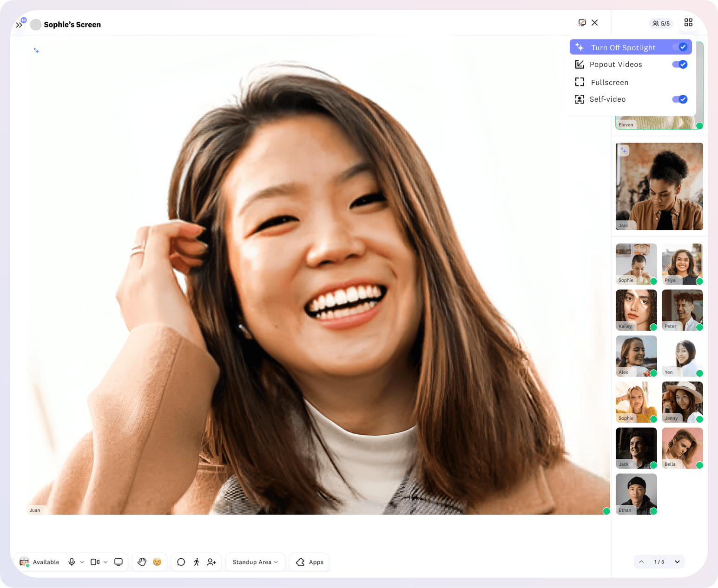Open microphone options dropdown arrow

pyautogui.click(x=82, y=562)
